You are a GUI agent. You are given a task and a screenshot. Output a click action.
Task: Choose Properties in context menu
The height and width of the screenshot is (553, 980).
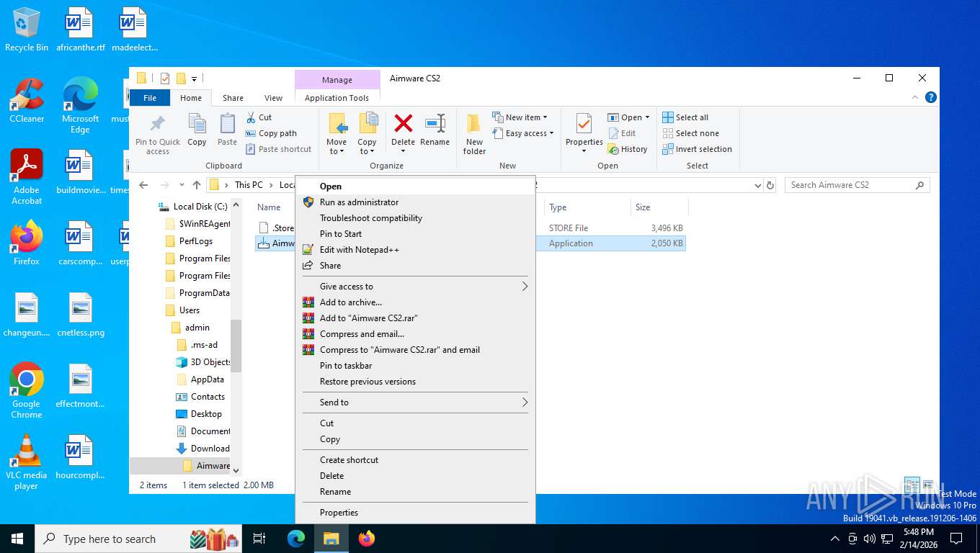415,513
